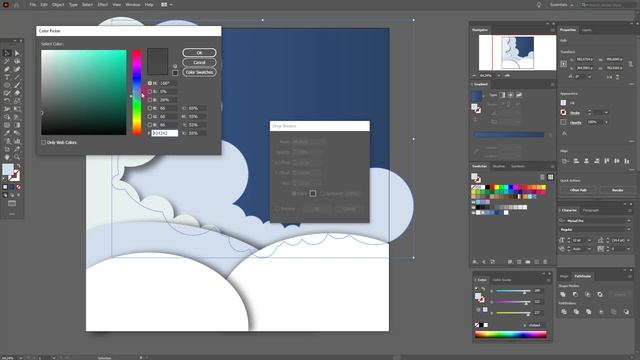The image size is (640, 360).
Task: Switch Swatches panel to thumbnail view
Action: [551, 177]
